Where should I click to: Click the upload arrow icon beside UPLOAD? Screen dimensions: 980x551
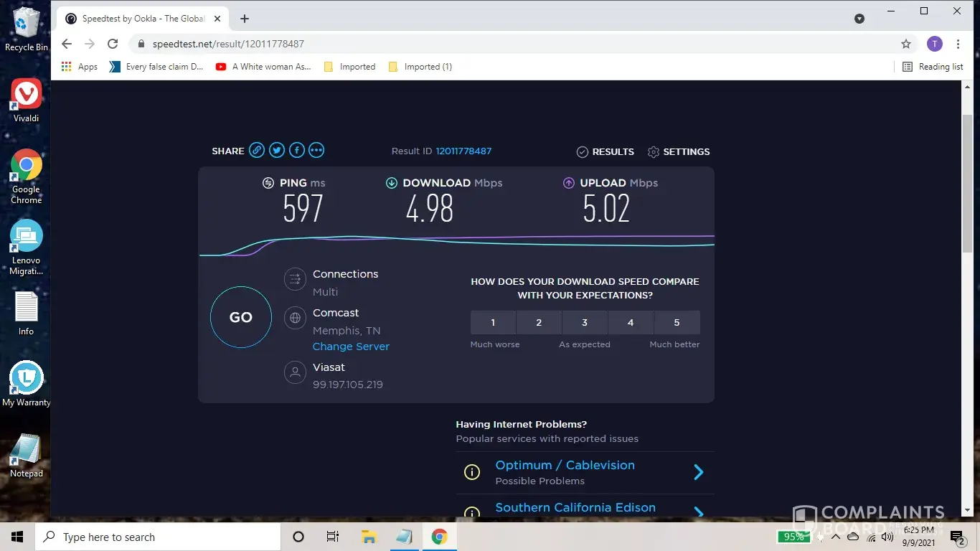click(569, 183)
